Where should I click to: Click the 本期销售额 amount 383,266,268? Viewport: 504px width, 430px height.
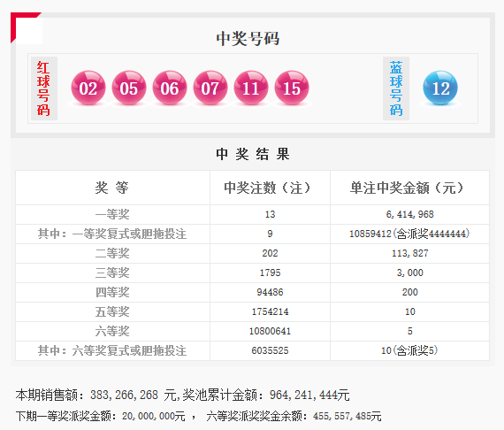[124, 395]
